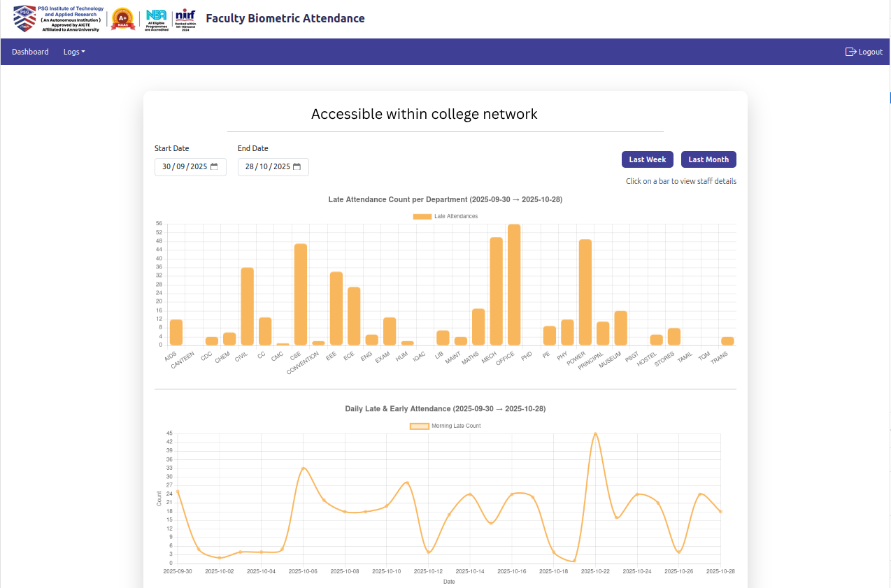
Task: Open the Dashboard nav item
Action: [x=30, y=52]
